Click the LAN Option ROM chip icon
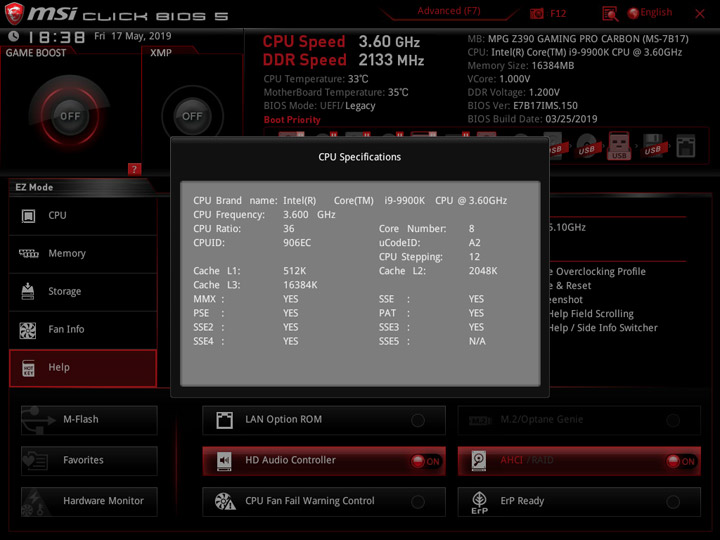The width and height of the screenshot is (720, 540). click(x=225, y=420)
